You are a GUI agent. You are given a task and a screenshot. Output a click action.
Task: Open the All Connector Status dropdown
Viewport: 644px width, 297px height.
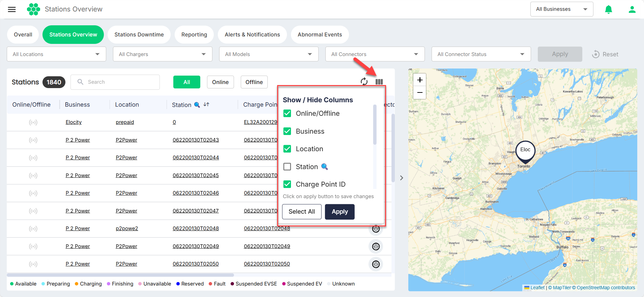coord(481,54)
